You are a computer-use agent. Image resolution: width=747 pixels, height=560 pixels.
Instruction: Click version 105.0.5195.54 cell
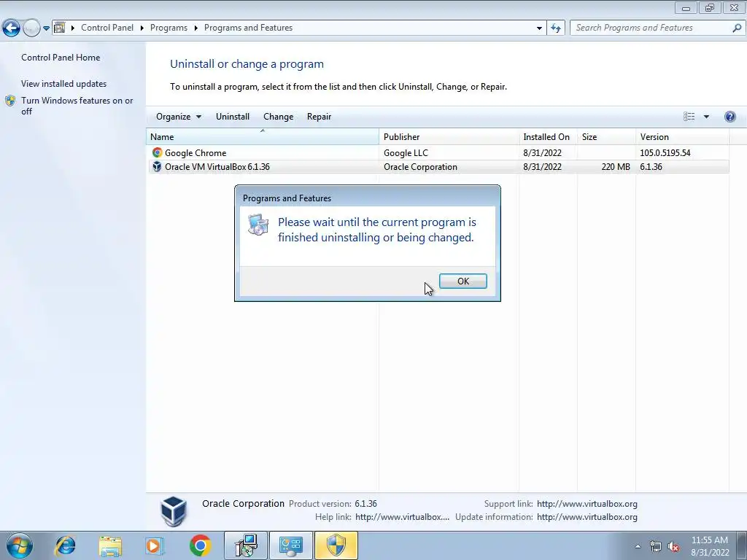click(x=665, y=153)
